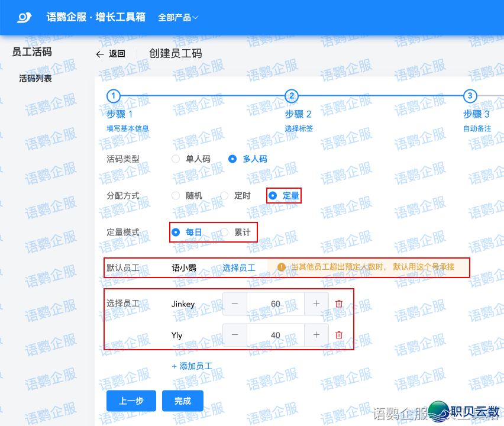The height and width of the screenshot is (426, 504).
Task: Click the 语鹦企服 parrot logo icon
Action: coord(24,17)
